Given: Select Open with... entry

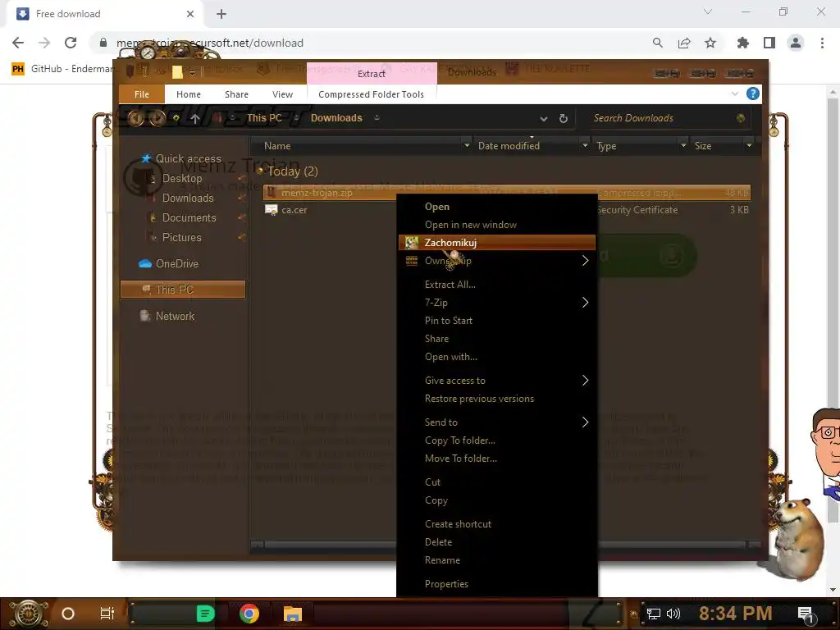Looking at the screenshot, I should [450, 357].
